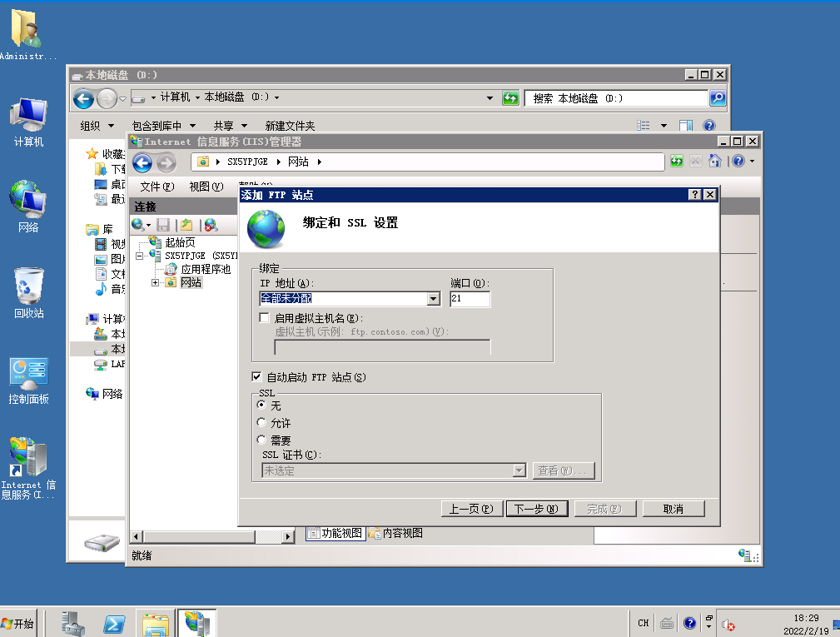Click the volume icon in system tray

coord(728,625)
